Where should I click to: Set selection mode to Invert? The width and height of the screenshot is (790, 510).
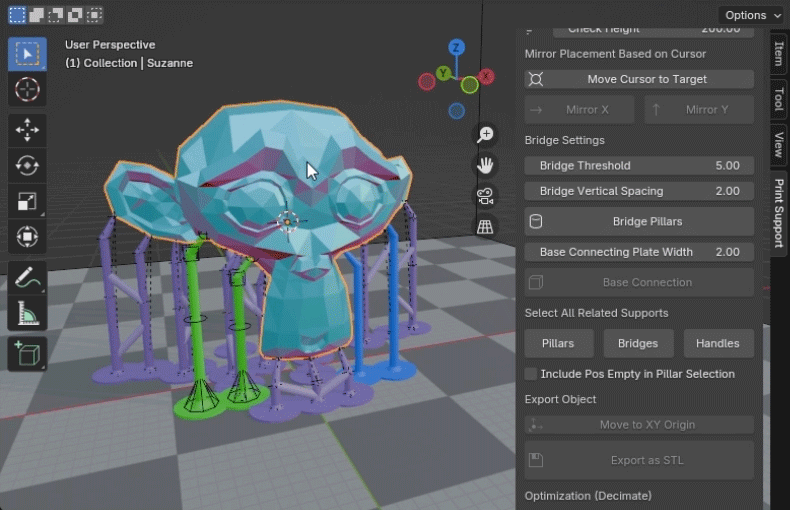(x=75, y=15)
